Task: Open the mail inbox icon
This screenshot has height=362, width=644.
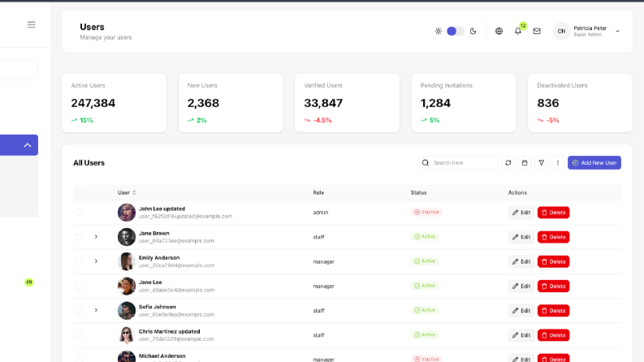Action: [x=537, y=31]
